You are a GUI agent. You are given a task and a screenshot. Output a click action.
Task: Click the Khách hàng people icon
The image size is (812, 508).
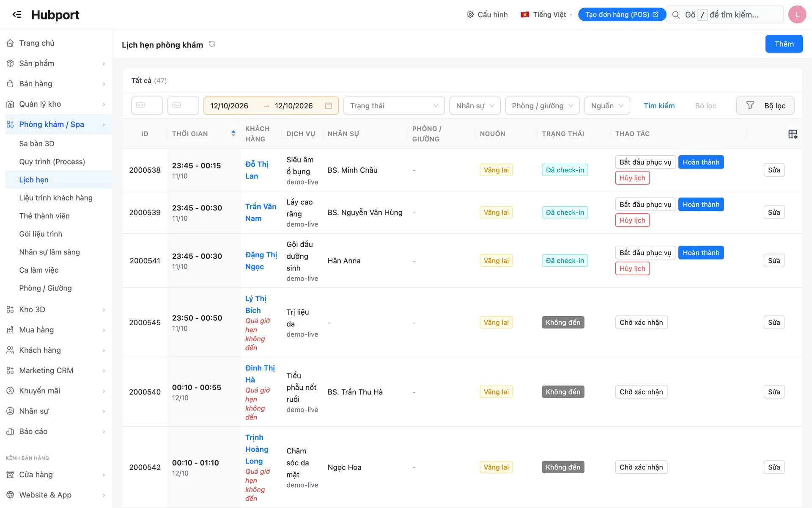10,350
